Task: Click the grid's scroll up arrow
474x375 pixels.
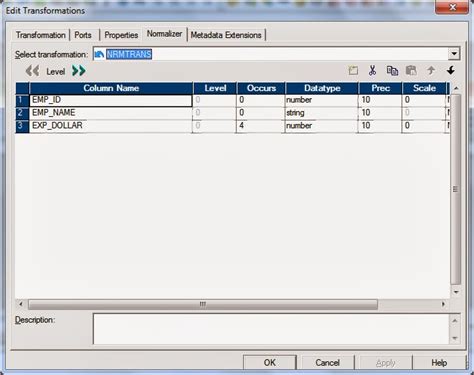Action: (455, 88)
